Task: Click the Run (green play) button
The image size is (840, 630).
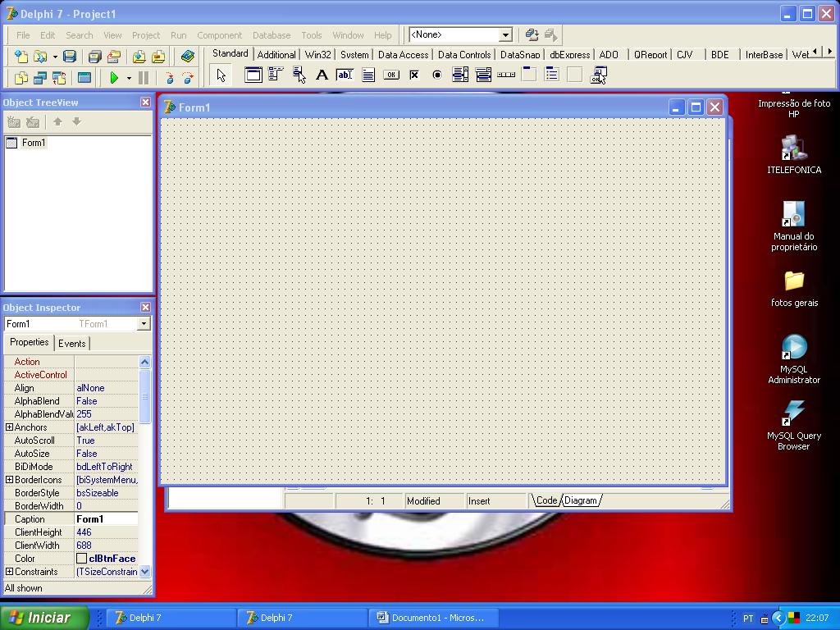Action: pos(114,78)
